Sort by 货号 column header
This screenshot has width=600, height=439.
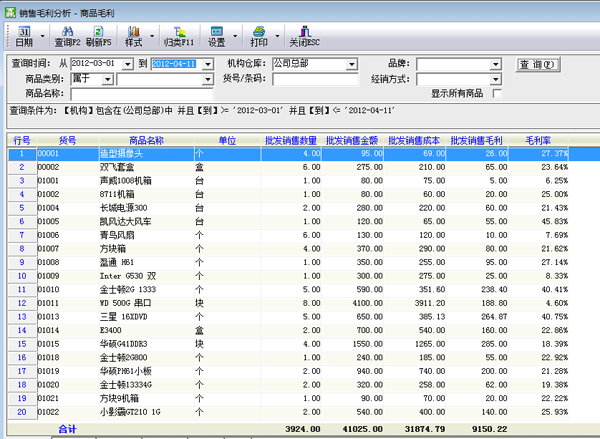(68, 140)
